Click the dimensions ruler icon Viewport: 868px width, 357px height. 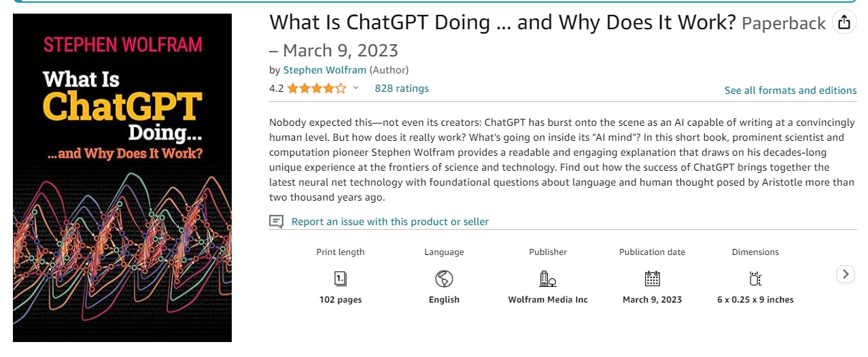tap(755, 278)
